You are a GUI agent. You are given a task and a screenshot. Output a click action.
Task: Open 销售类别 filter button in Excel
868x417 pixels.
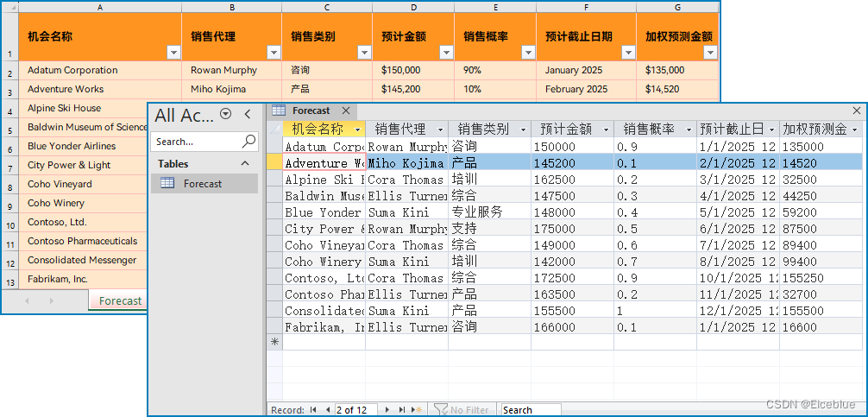coord(364,53)
